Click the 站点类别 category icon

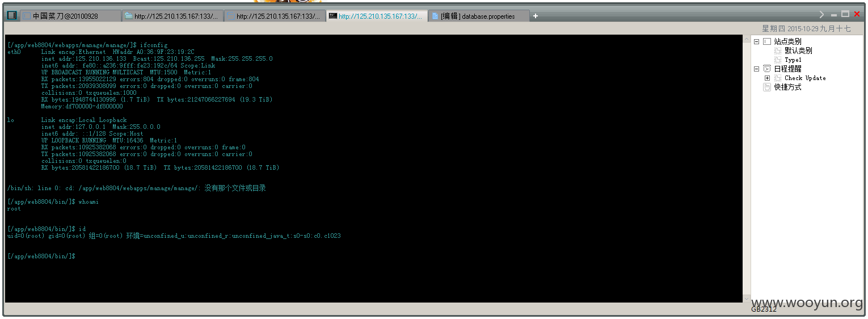[x=767, y=41]
